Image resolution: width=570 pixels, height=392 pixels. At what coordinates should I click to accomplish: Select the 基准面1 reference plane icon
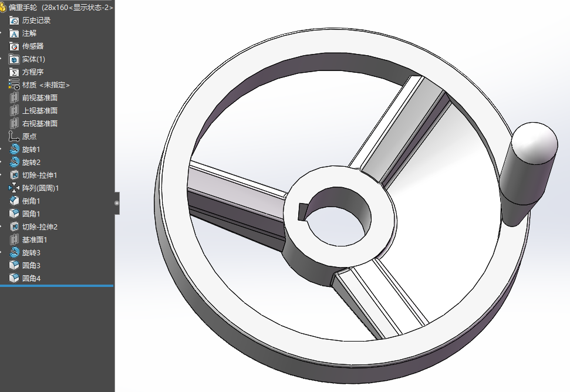(x=14, y=240)
